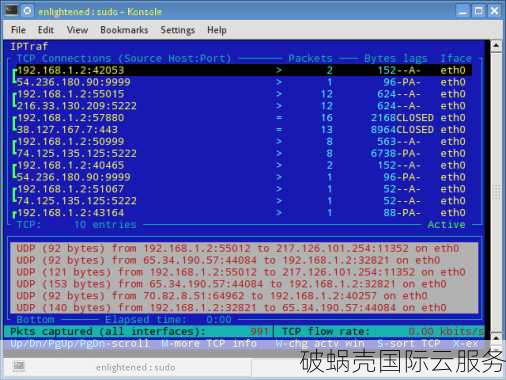The height and width of the screenshot is (380, 506).
Task: Click the Konsole terminal icon in title bar
Action: point(11,11)
